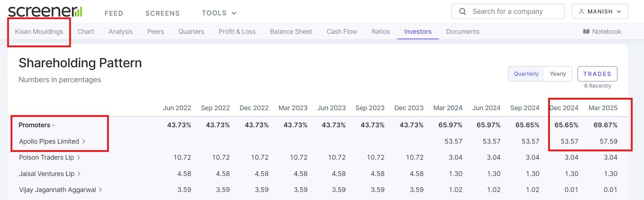Click the search magnifier icon
Screen dimensions: 644x200
pos(462,12)
